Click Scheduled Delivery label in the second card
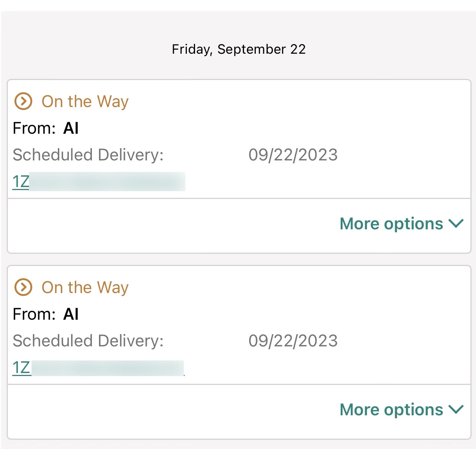Screen dimensions: 476x449 (x=88, y=341)
